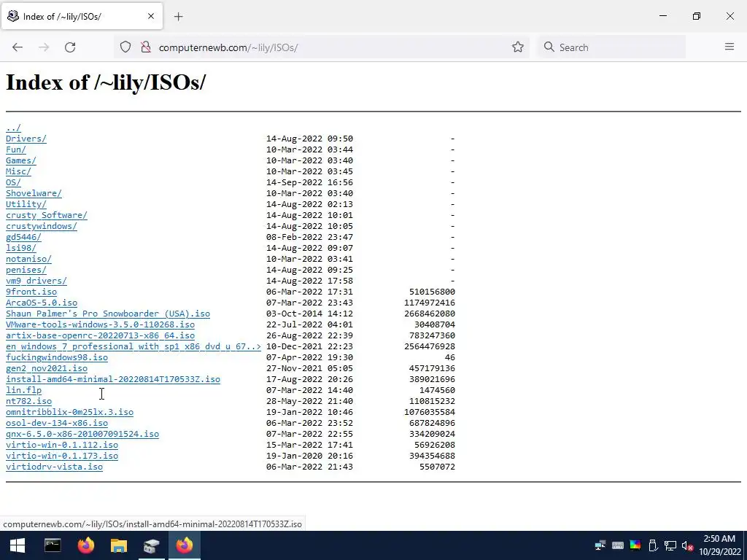This screenshot has height=560, width=747.
Task: Close the Index of /~lily/ISOs/ tab
Action: 151,16
